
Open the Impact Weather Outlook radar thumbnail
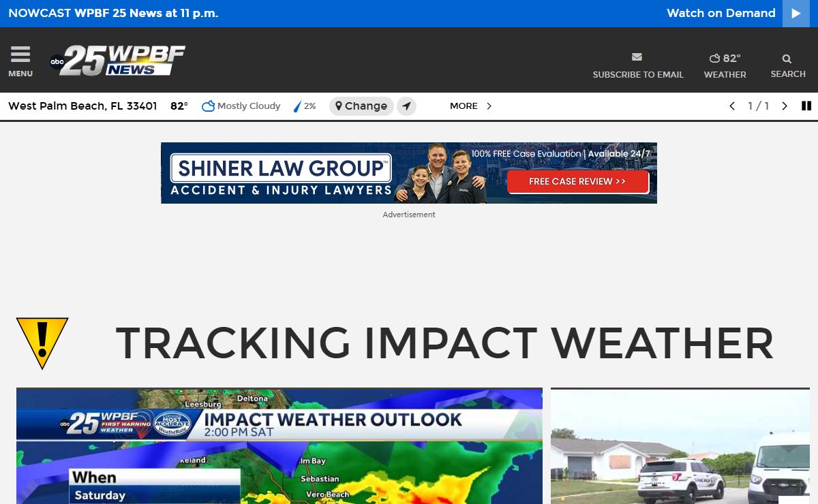pos(279,446)
